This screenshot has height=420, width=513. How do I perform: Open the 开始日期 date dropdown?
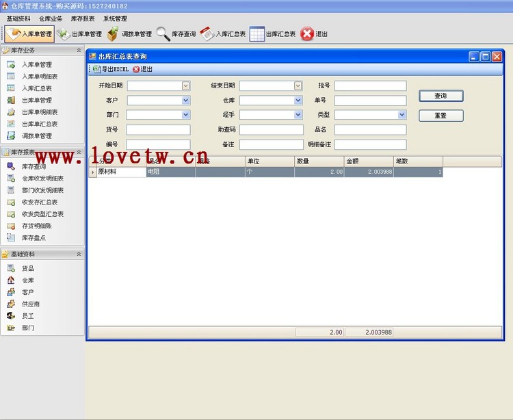tap(185, 86)
